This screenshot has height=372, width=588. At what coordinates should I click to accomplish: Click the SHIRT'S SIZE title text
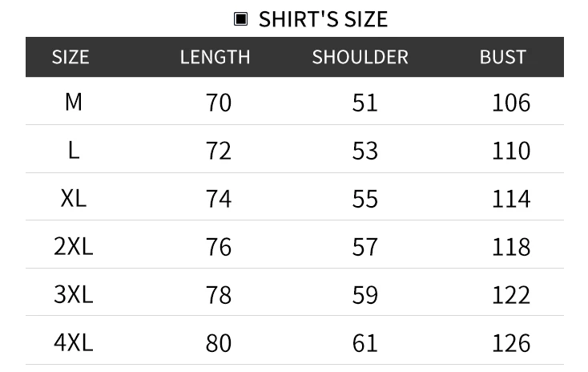coord(323,19)
